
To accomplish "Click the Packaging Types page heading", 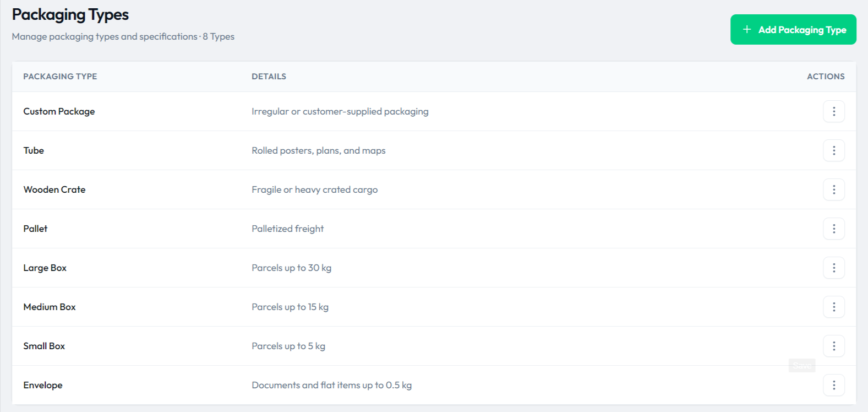I will 70,15.
